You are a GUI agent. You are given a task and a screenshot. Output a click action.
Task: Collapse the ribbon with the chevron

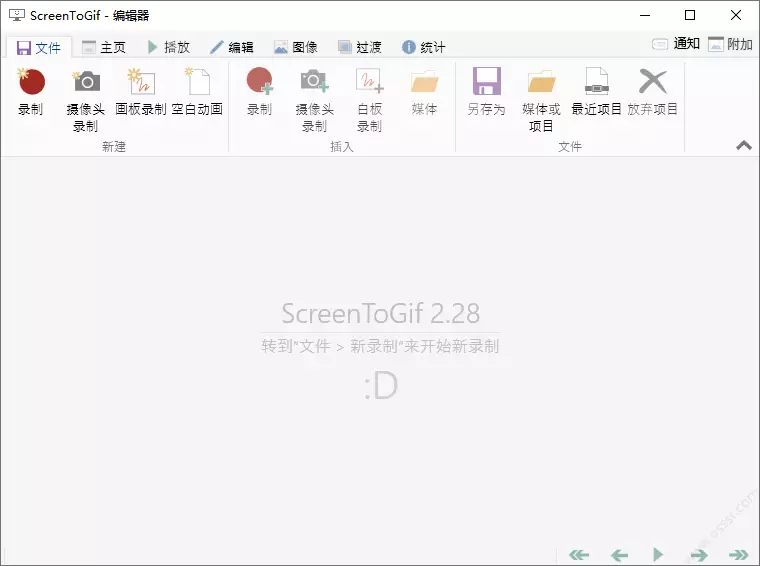(x=744, y=145)
